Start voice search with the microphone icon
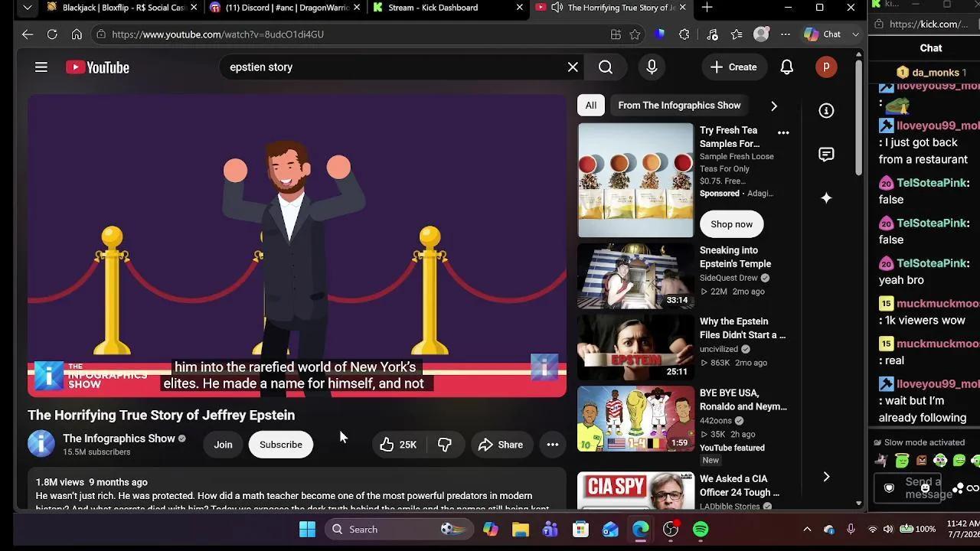The image size is (980, 551). (652, 67)
